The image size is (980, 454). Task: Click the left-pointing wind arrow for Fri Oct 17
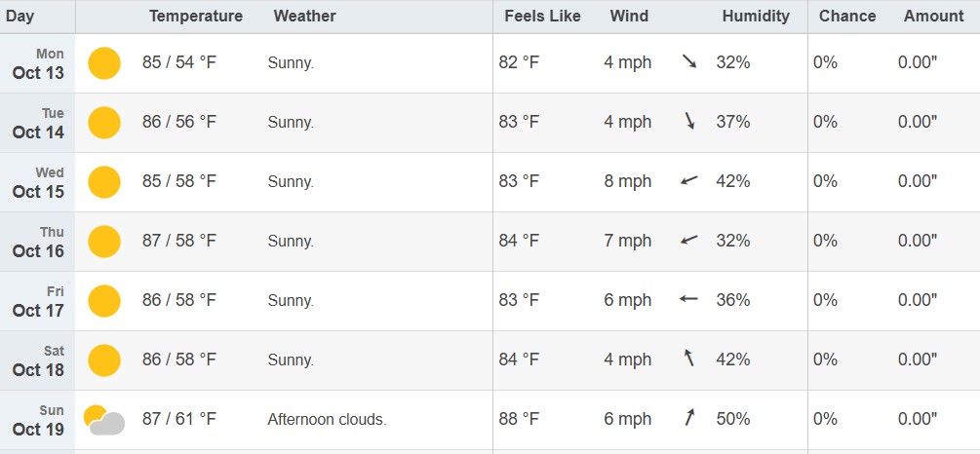coord(689,300)
